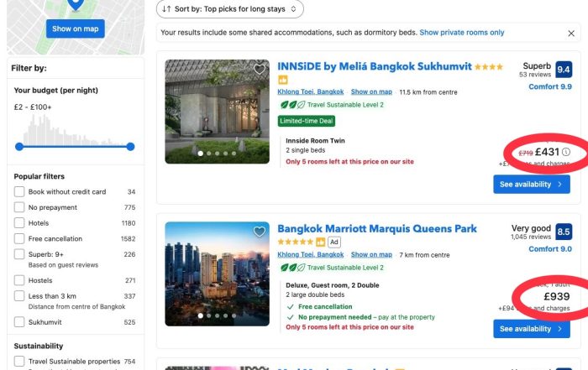
Task: Tick the Sukhumvit filter checkbox
Action: point(19,322)
